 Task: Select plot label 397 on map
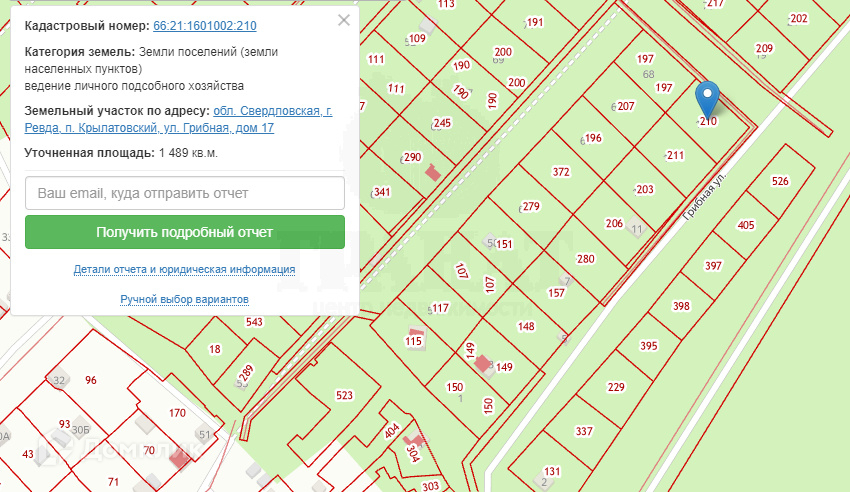(x=713, y=266)
